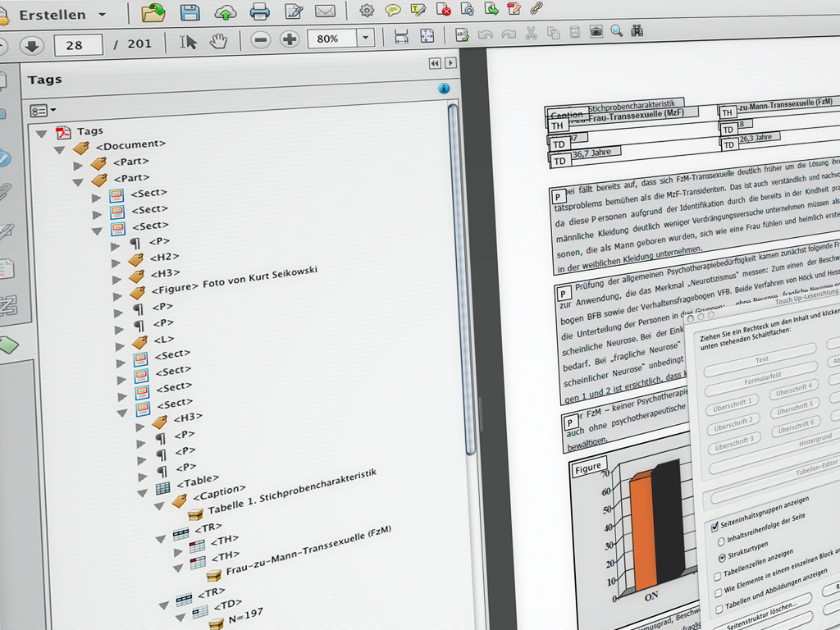Viewport: 840px width, 630px height.
Task: Select the Inhaltsreihenfolge der Seite radio button
Action: pyautogui.click(x=721, y=541)
